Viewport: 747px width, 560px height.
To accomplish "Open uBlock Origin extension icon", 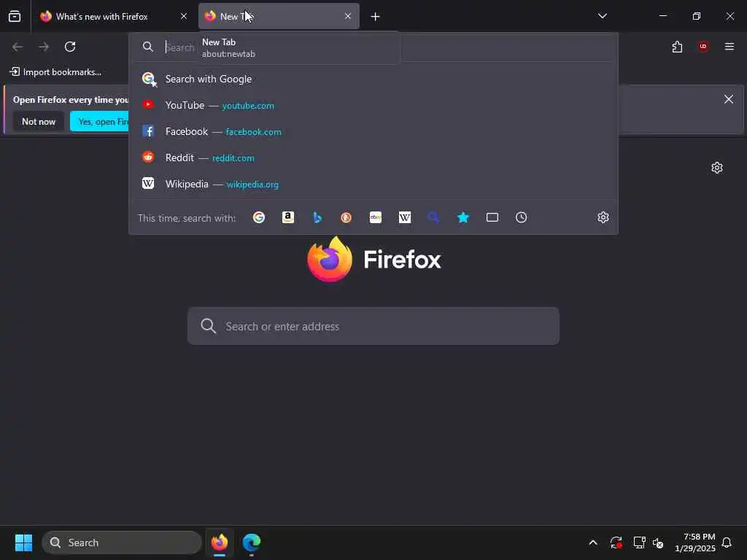I will 703,47.
